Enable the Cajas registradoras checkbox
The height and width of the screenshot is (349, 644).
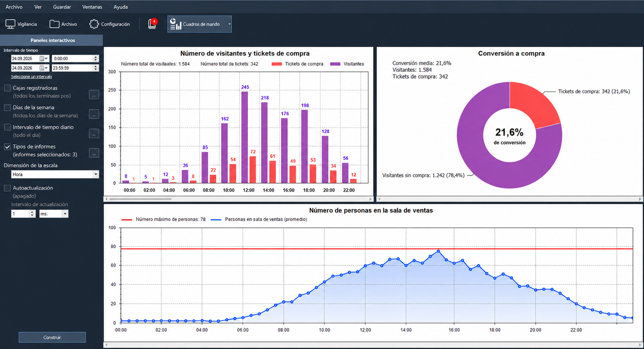coord(7,88)
